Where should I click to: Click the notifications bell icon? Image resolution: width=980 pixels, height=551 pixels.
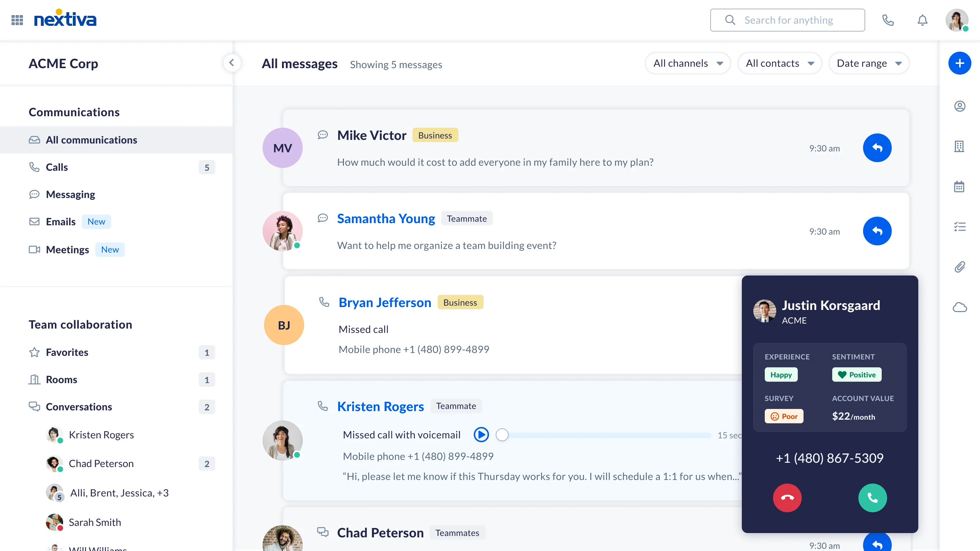coord(922,19)
